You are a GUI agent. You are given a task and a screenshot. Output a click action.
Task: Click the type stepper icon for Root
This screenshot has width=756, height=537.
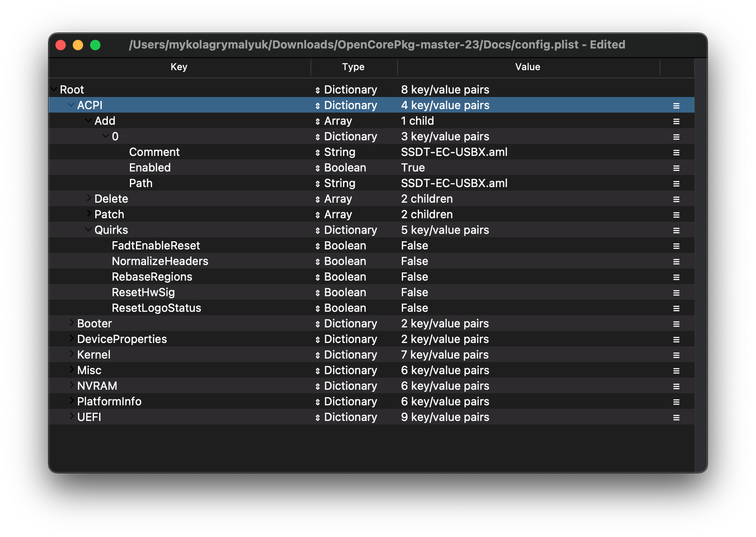pyautogui.click(x=317, y=90)
